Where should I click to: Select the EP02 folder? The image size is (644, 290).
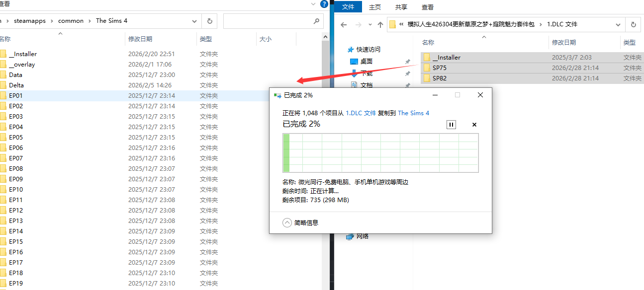16,106
